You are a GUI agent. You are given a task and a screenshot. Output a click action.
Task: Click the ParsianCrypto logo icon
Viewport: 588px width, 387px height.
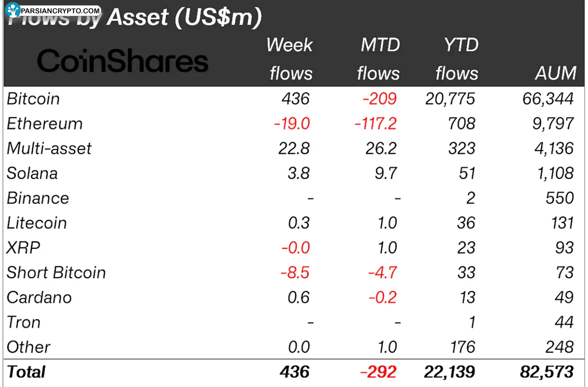pyautogui.click(x=13, y=10)
